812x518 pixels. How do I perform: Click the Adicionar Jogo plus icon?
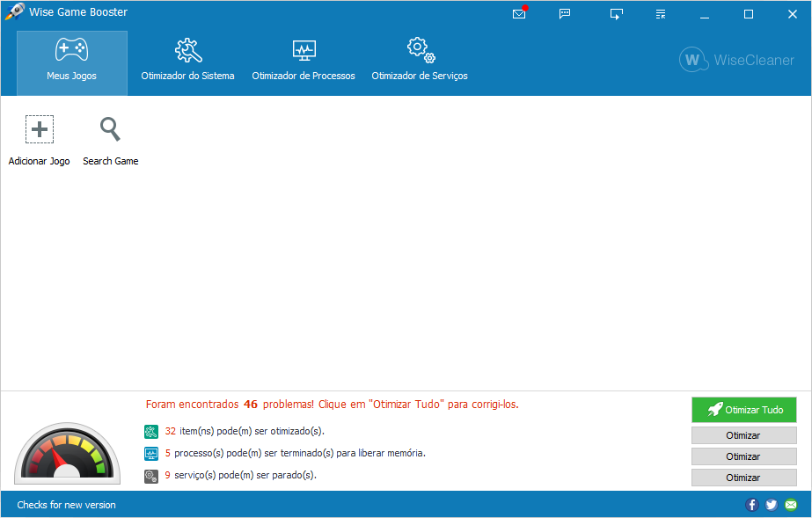pyautogui.click(x=40, y=129)
